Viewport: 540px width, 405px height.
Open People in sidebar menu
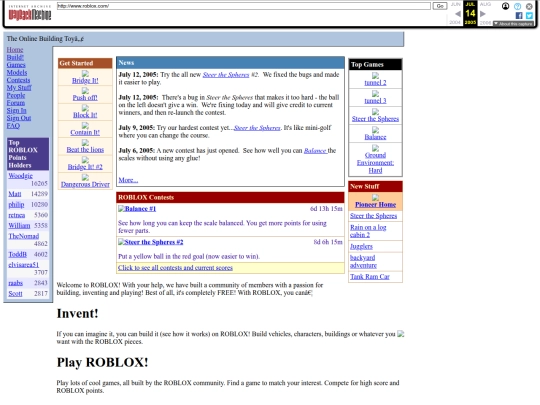pos(16,95)
